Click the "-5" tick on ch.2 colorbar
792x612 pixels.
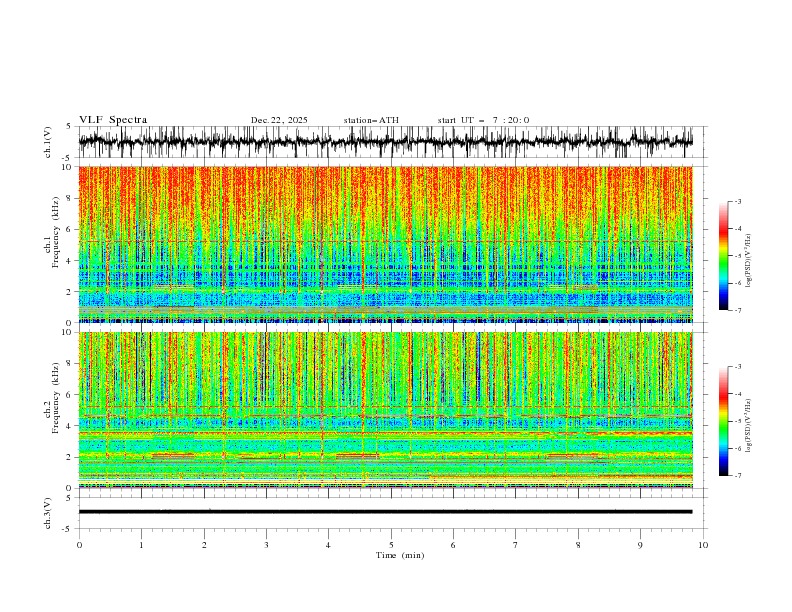[737, 421]
